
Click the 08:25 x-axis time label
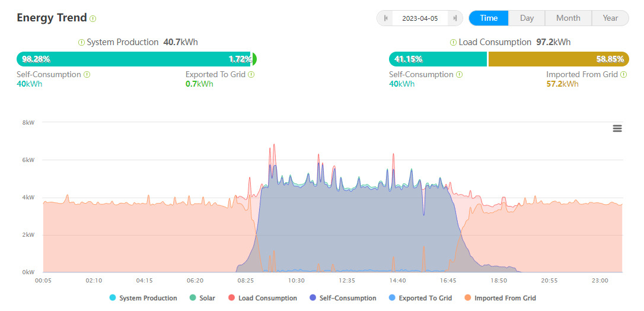coord(246,281)
